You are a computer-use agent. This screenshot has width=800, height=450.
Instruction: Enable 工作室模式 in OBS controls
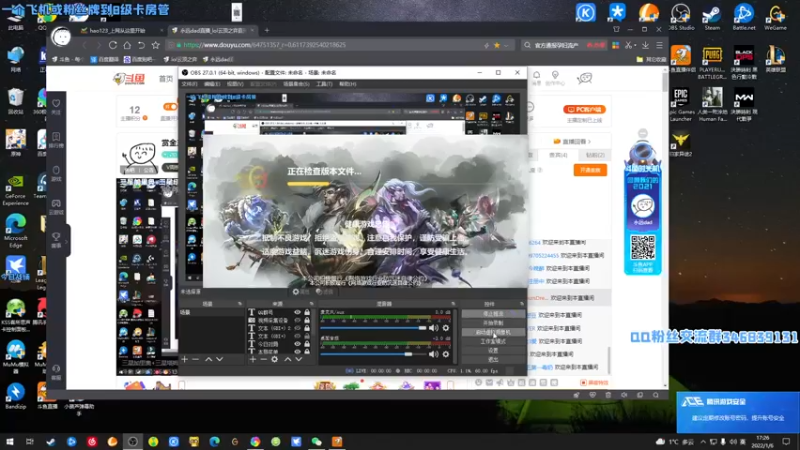[x=493, y=341]
